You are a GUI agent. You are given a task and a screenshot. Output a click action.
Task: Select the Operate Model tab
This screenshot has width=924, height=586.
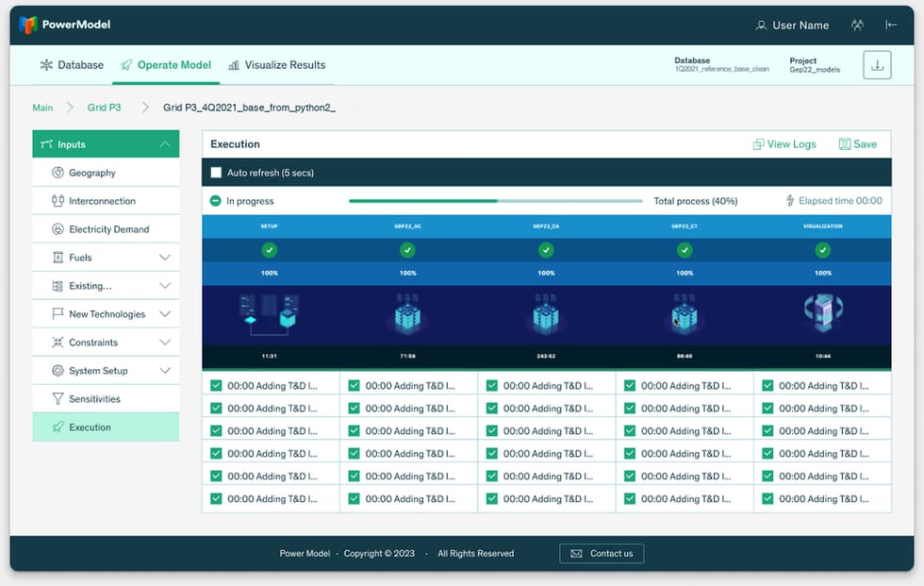[166, 65]
